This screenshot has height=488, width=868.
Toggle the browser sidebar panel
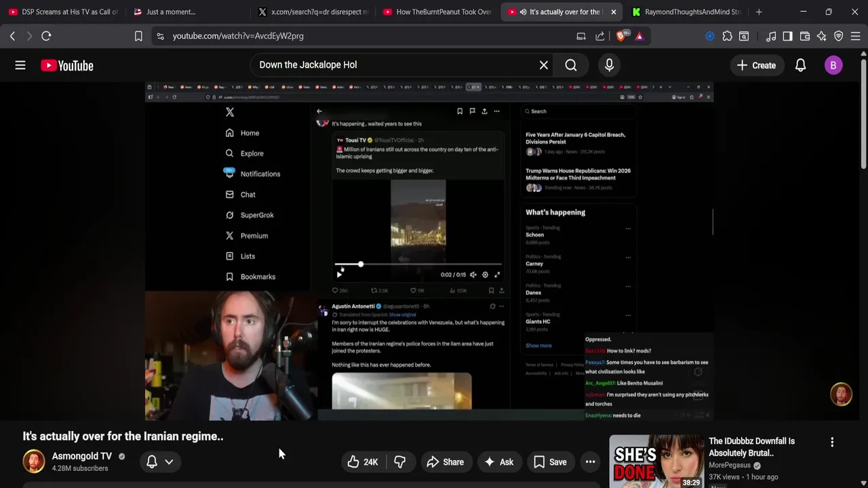(x=787, y=36)
